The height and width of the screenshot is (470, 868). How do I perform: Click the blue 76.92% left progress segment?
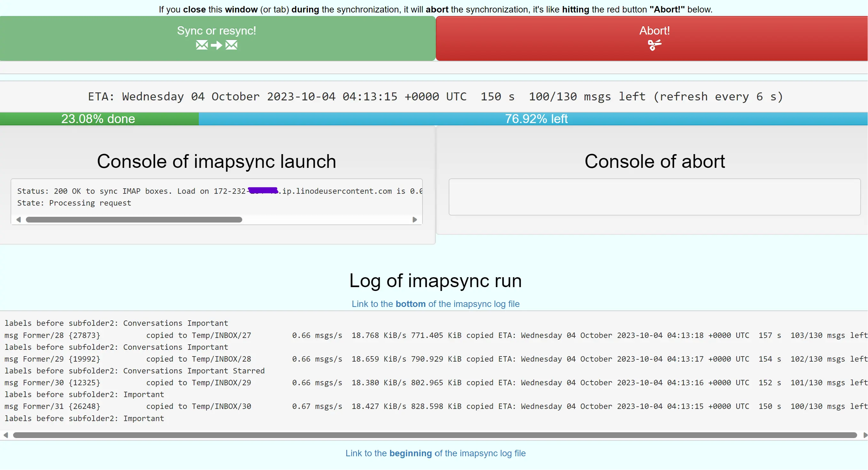pyautogui.click(x=533, y=119)
